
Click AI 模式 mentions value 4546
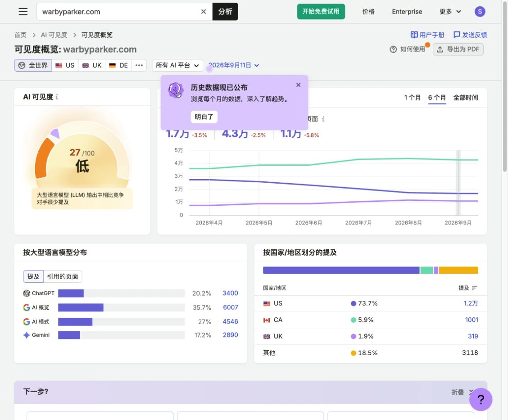coord(230,322)
